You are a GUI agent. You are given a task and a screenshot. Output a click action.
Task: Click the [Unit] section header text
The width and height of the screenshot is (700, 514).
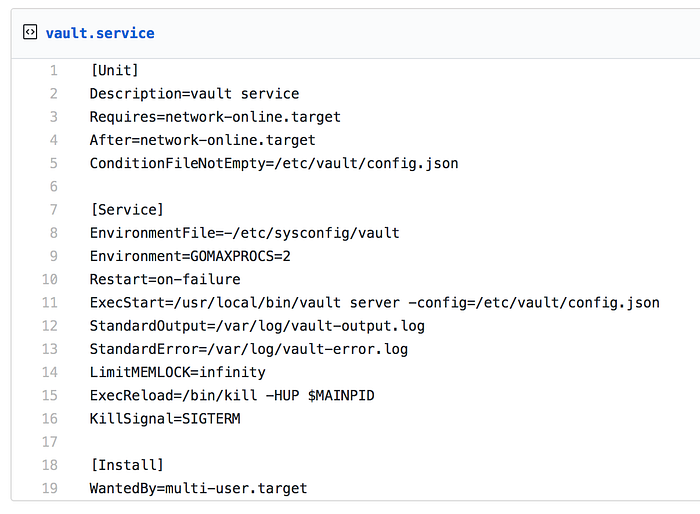(115, 71)
